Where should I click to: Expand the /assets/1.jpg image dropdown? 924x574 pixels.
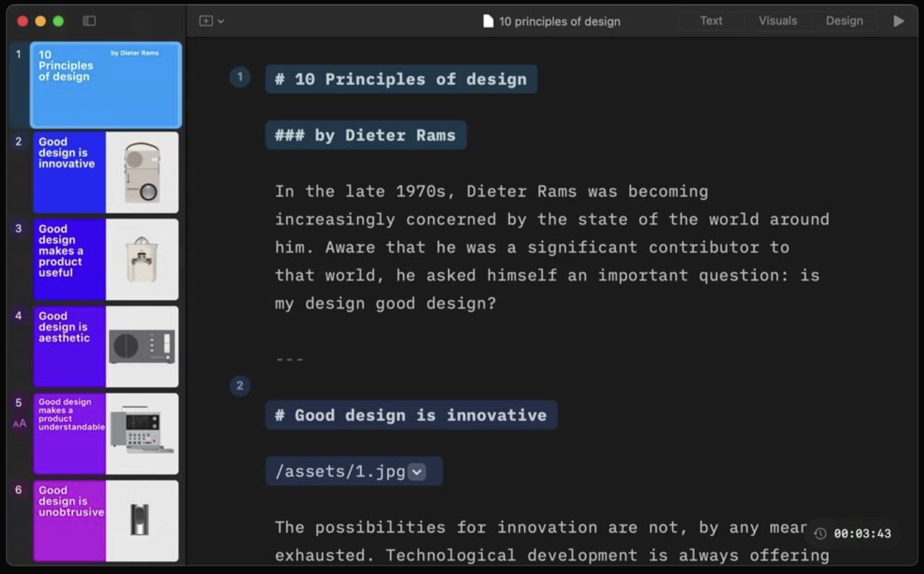pyautogui.click(x=417, y=472)
